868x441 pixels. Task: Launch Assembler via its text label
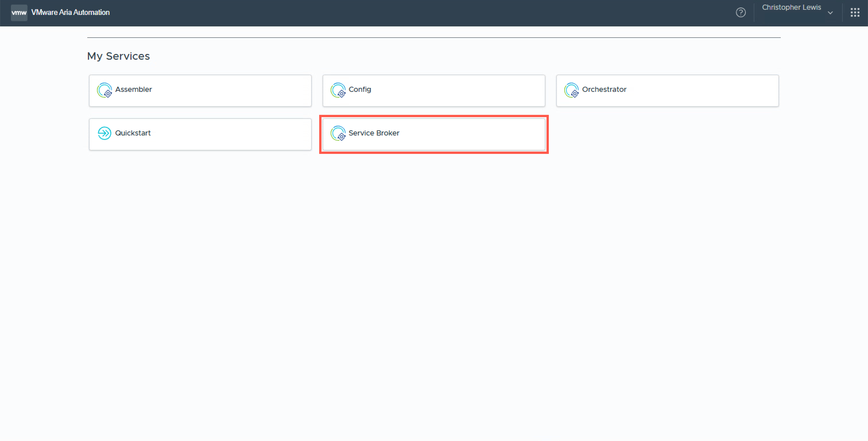(133, 89)
